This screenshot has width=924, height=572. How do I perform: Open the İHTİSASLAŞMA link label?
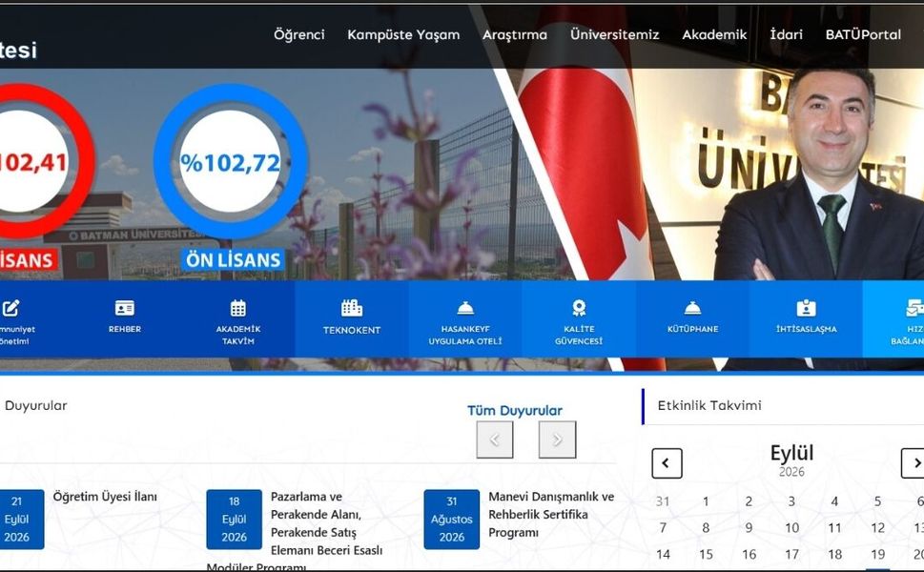pos(806,329)
